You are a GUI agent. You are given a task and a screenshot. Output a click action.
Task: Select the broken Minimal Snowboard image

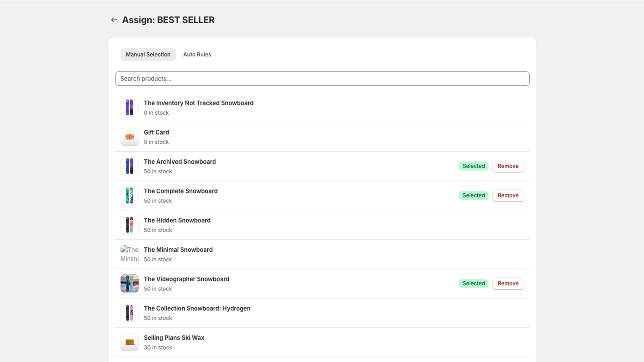(x=130, y=254)
